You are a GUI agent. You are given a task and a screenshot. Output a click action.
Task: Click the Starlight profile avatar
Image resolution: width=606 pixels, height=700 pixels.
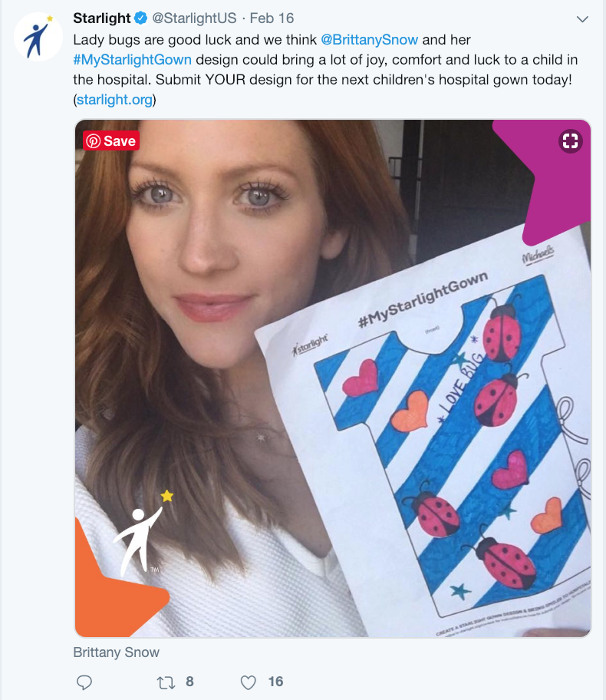point(38,37)
